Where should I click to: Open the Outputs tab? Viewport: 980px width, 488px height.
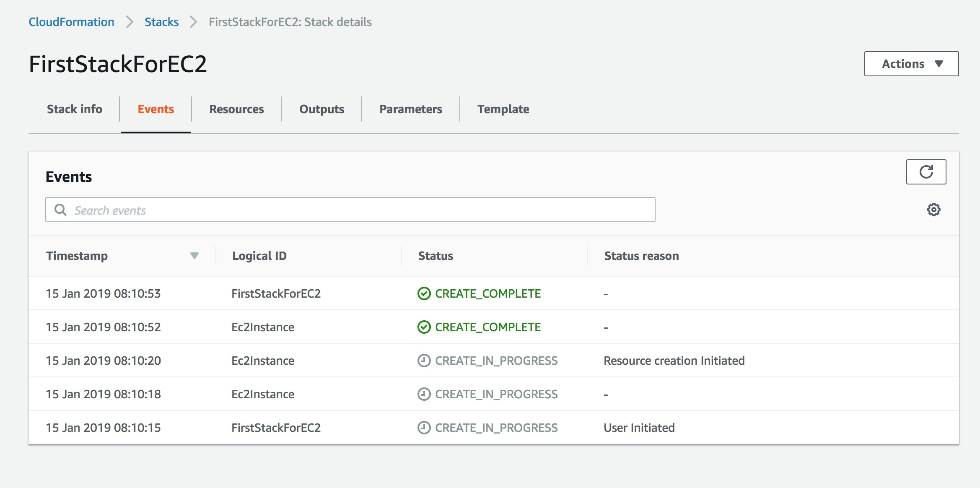(x=321, y=109)
